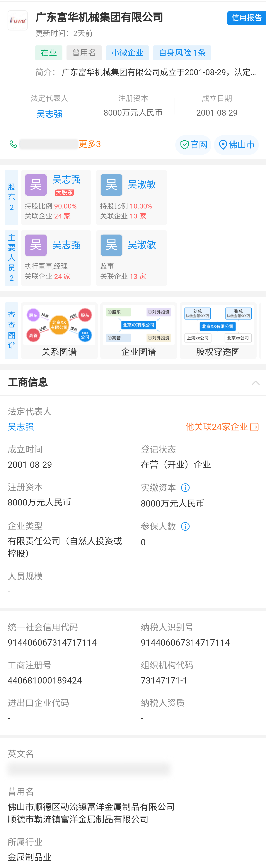Click the Fuwa company logo
Screen dimensions: 266x868
(18, 20)
